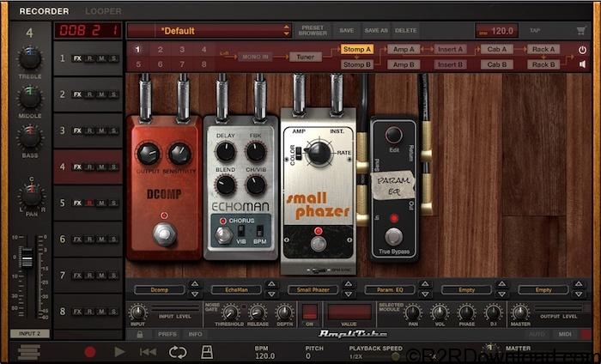Select Amp A in signal chain
601x364 pixels.
click(404, 49)
